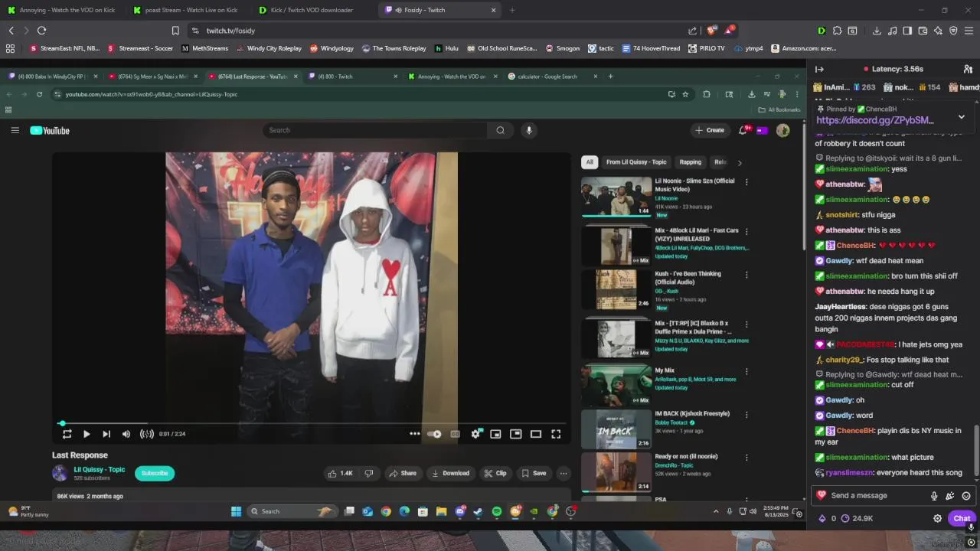Play the YouTube video
980x551 pixels.
[x=87, y=434]
